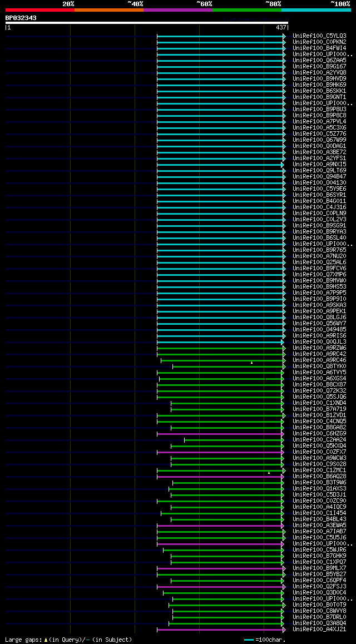This screenshot has width=356, height=644.
Task: Click the white query sequence bar
Action: 147,23
